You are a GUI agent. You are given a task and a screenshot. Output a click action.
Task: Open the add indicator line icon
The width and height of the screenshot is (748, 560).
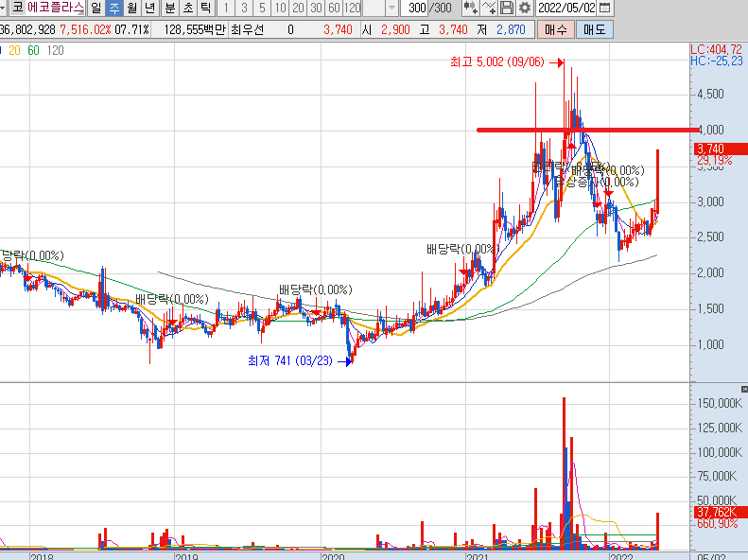pyautogui.click(x=489, y=8)
